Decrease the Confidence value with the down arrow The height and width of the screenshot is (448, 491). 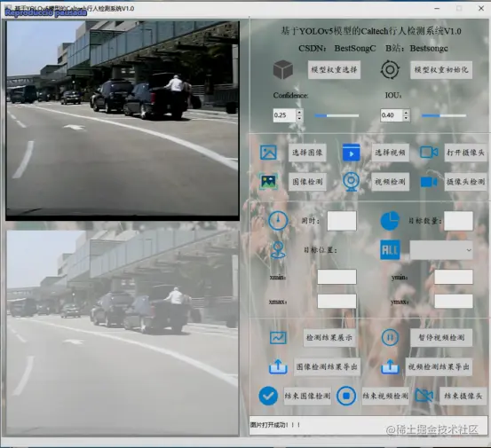(x=300, y=119)
